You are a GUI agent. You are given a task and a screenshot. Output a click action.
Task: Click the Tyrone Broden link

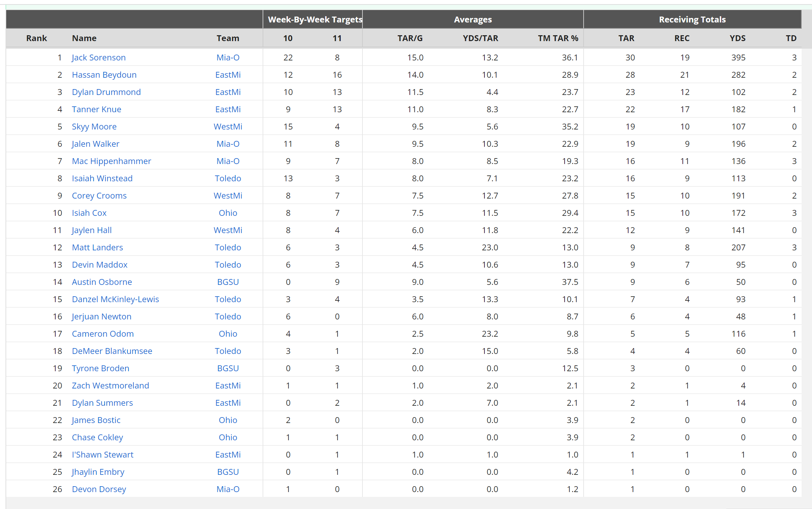[x=101, y=368]
